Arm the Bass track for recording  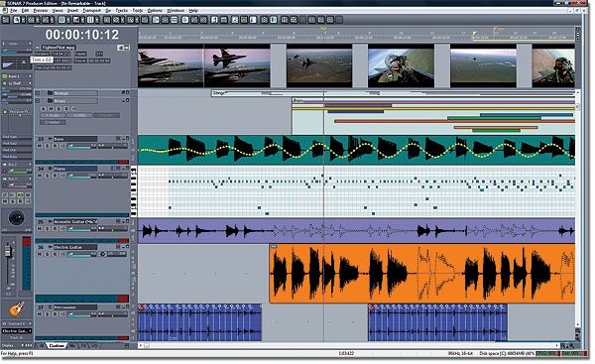click(x=55, y=146)
